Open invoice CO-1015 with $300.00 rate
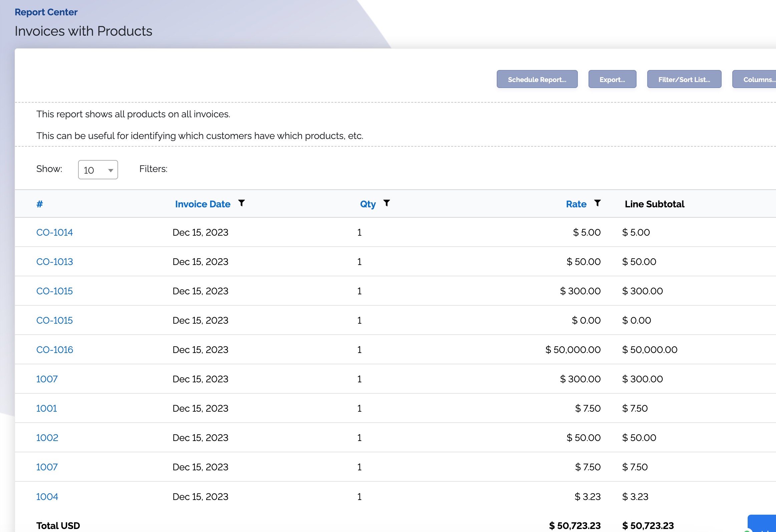 tap(54, 291)
